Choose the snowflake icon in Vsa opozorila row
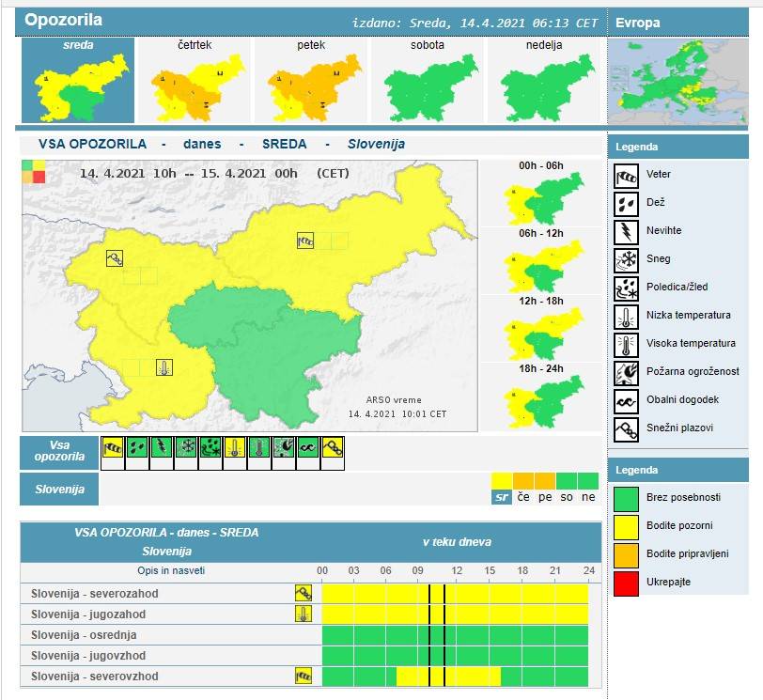 coord(186,449)
